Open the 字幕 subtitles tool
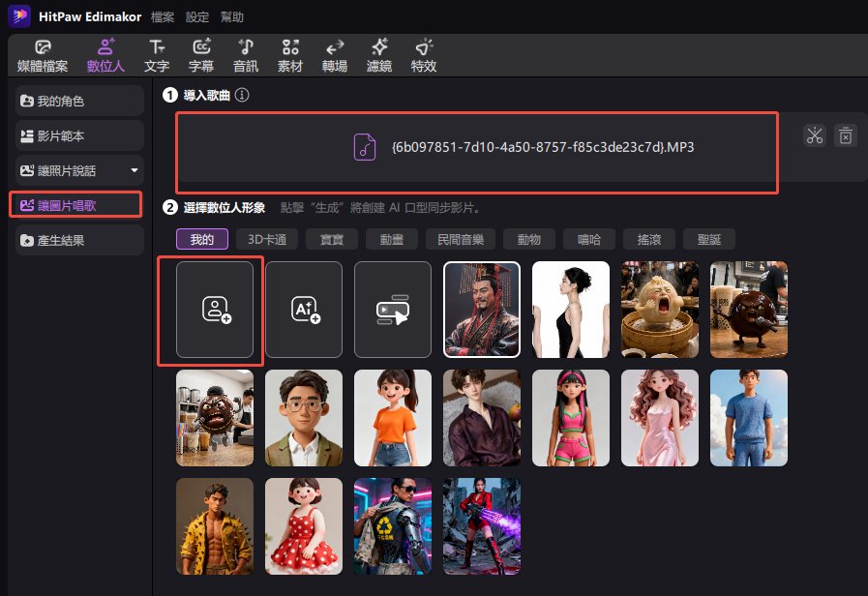Image resolution: width=868 pixels, height=596 pixels. pos(201,56)
